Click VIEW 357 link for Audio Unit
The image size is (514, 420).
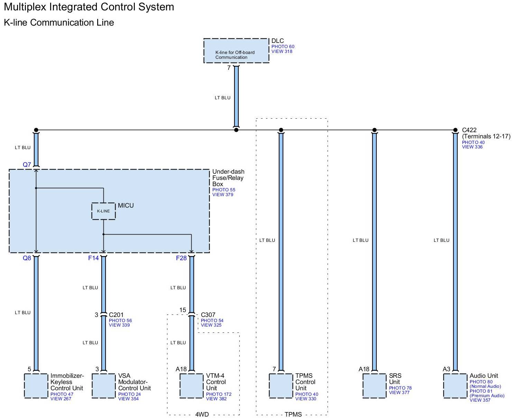[x=480, y=400]
